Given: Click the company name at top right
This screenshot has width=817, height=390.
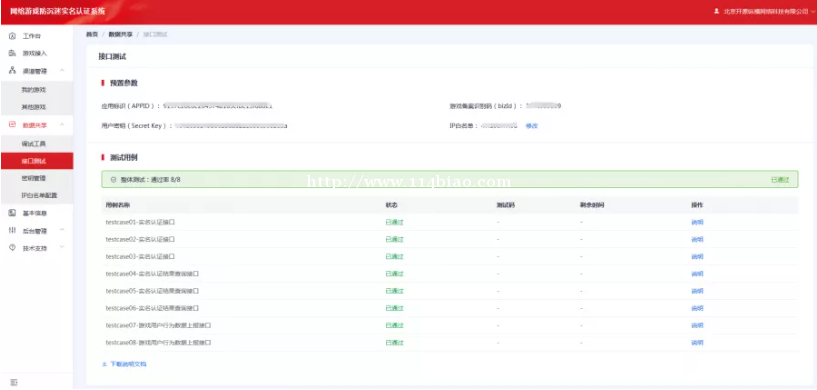Looking at the screenshot, I should [766, 11].
